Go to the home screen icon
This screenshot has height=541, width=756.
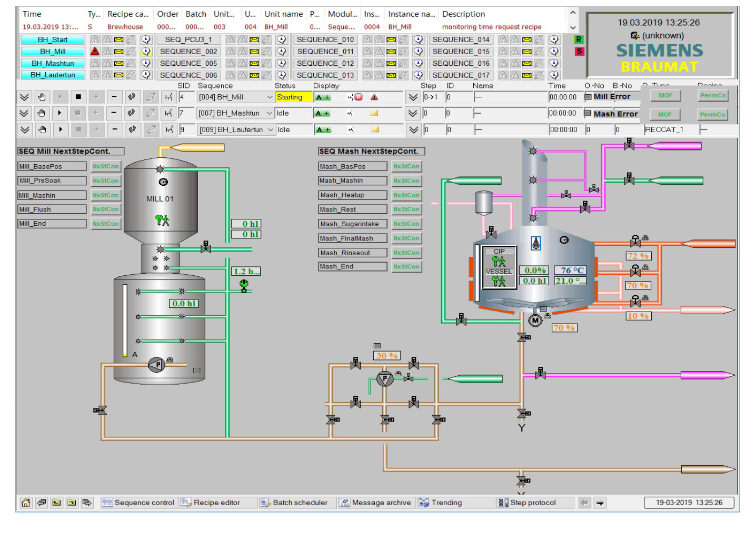pyautogui.click(x=26, y=503)
